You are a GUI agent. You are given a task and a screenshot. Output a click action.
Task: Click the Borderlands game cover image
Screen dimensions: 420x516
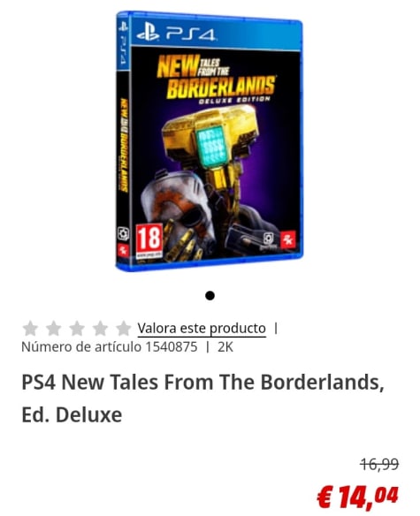tap(210, 140)
